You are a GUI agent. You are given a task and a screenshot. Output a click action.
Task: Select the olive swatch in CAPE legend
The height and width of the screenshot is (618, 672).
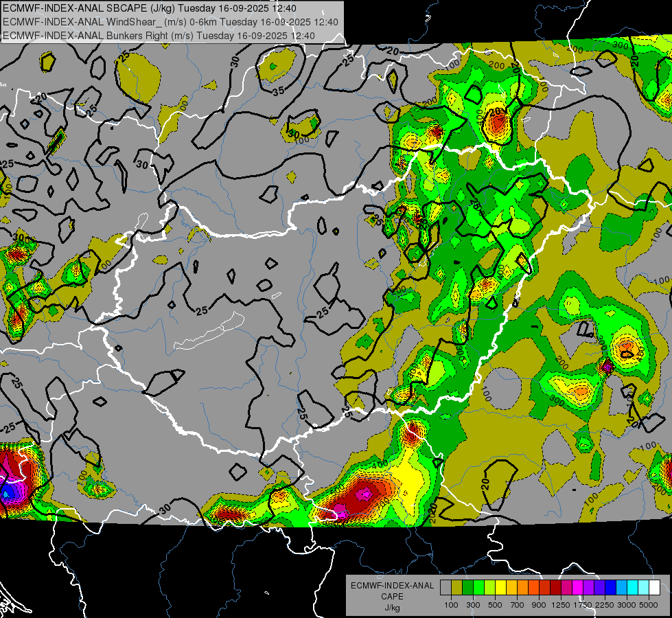tap(457, 588)
